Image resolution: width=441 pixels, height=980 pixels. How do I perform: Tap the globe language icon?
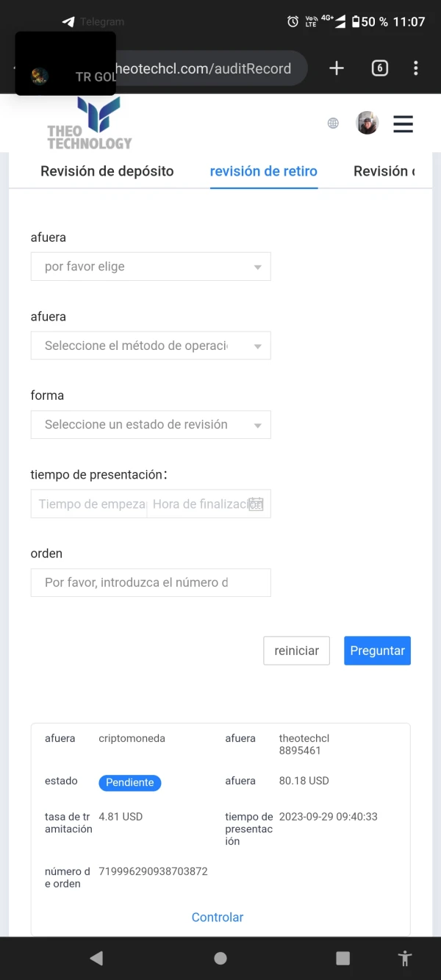[x=333, y=124]
